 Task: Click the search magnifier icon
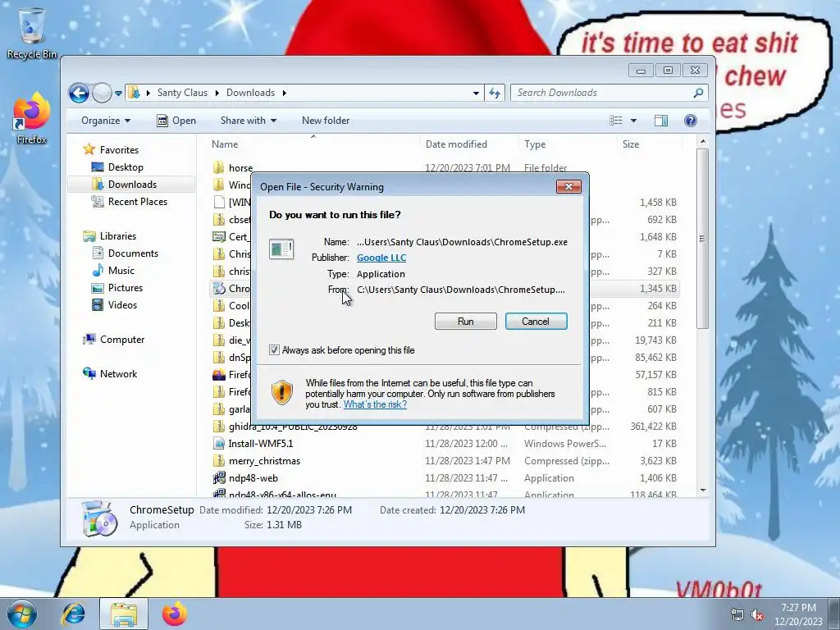(698, 93)
